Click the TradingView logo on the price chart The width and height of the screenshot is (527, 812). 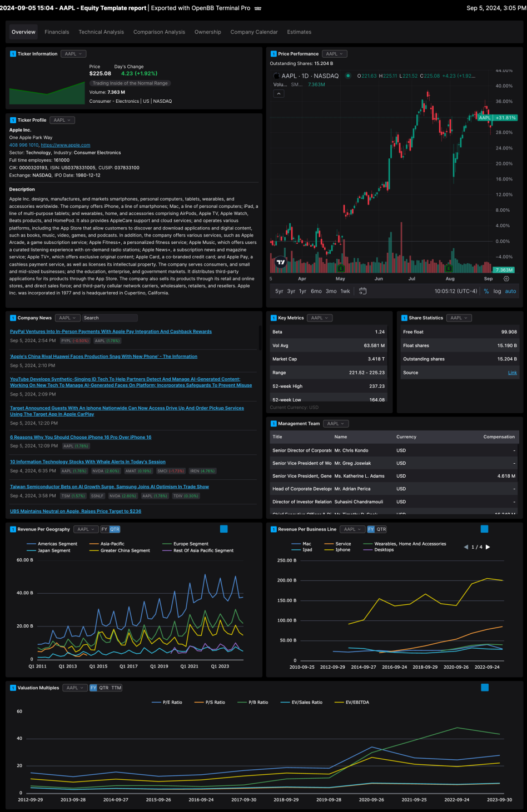[x=281, y=263]
